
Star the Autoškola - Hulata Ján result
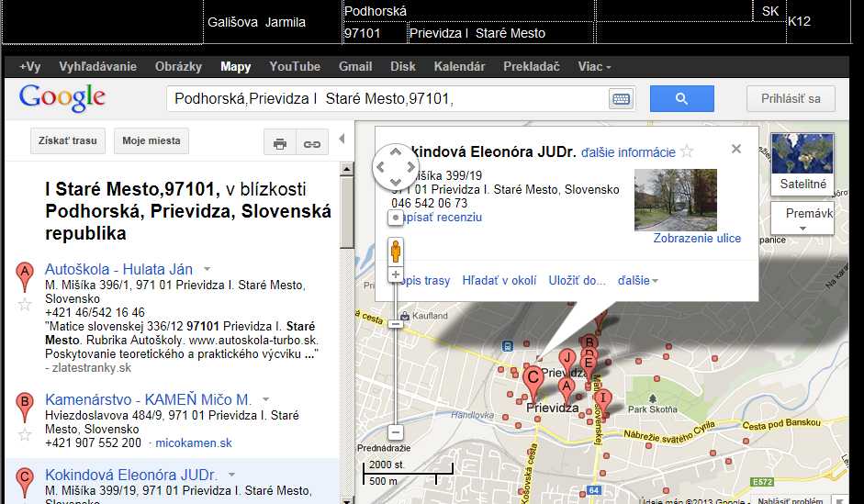tap(25, 305)
